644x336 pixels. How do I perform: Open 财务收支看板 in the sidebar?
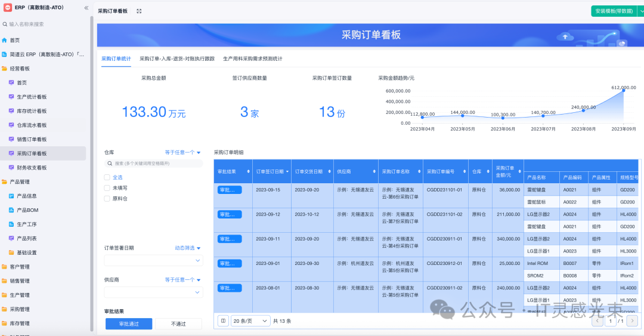[32, 168]
